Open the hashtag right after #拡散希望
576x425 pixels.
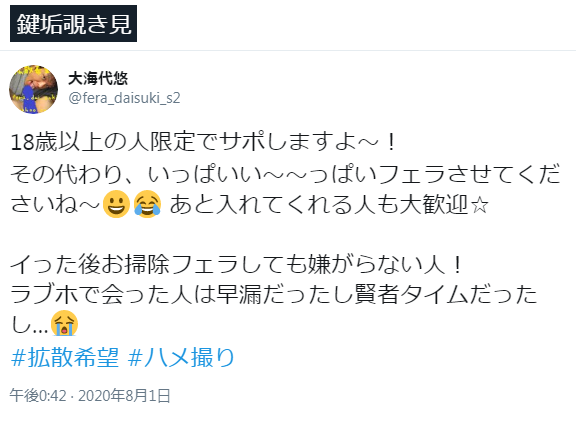181,357
